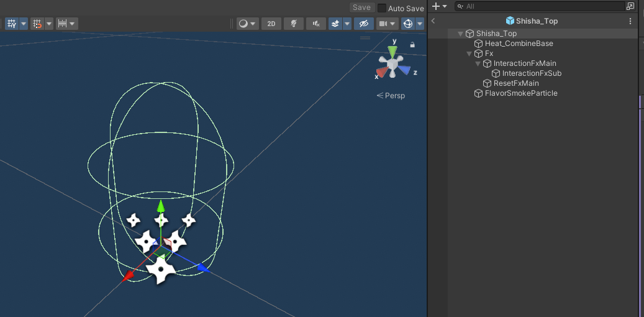Enable the Auto Save checkbox

pos(382,8)
